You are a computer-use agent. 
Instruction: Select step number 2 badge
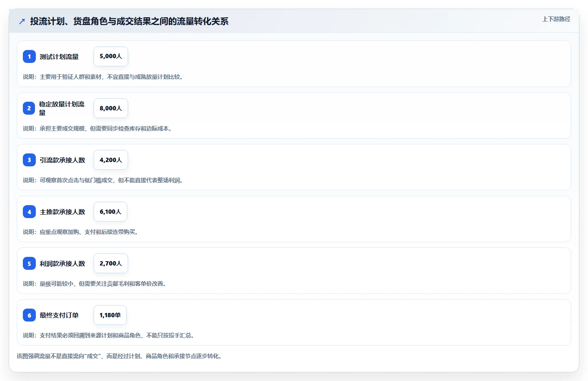(x=29, y=108)
